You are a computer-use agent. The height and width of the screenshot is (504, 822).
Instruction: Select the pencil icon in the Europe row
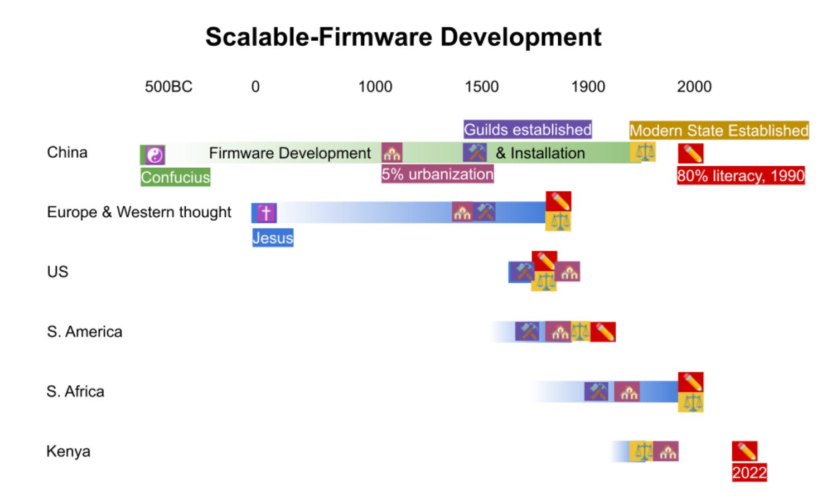(x=558, y=201)
